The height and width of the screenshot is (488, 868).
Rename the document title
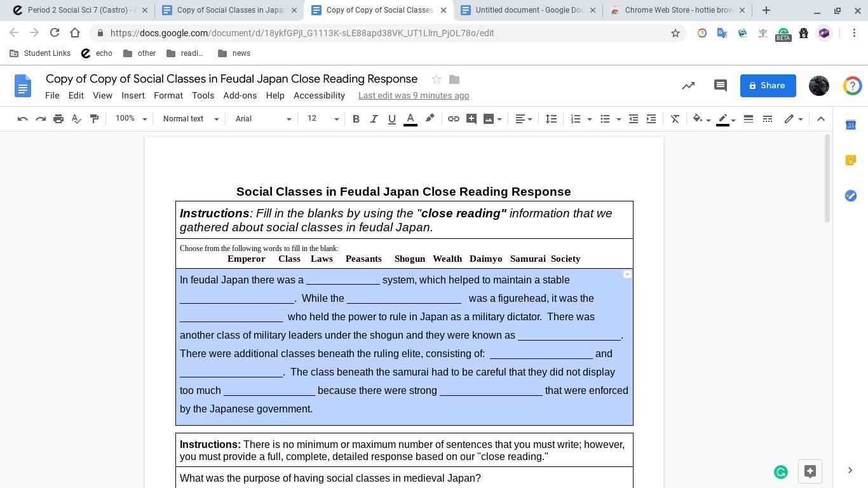pyautogui.click(x=231, y=79)
